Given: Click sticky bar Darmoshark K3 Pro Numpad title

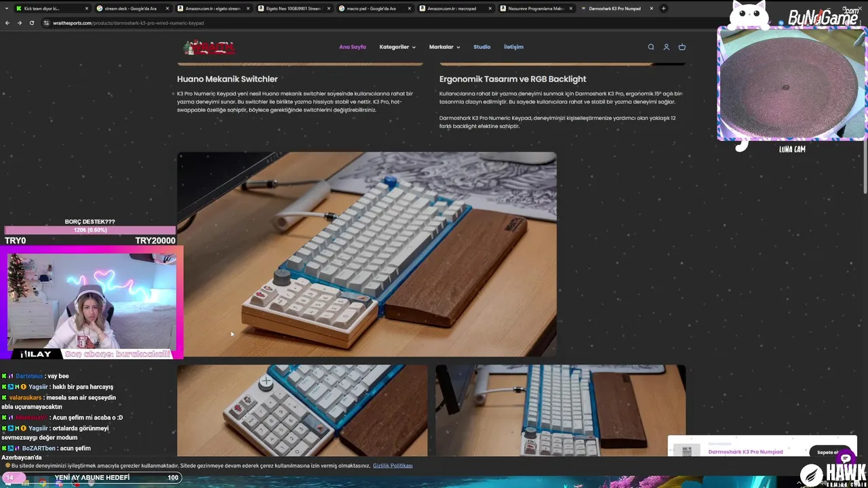Looking at the screenshot, I should point(745,452).
